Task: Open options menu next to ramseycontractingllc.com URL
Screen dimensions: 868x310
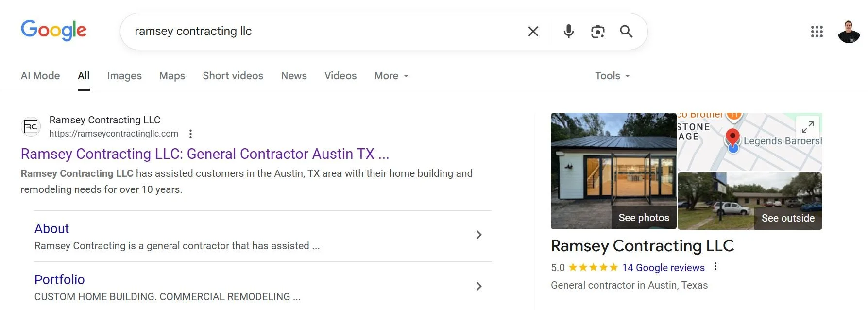Action: pos(190,134)
